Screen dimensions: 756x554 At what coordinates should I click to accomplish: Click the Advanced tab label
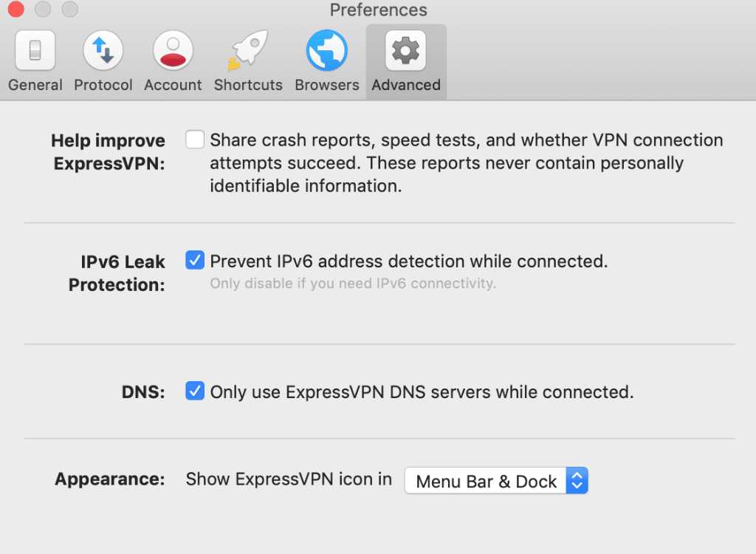(406, 85)
